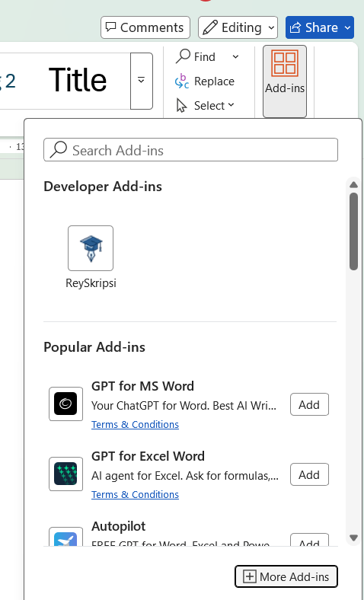The image size is (364, 600).
Task: Focus the Search Add-ins field
Action: (x=190, y=149)
